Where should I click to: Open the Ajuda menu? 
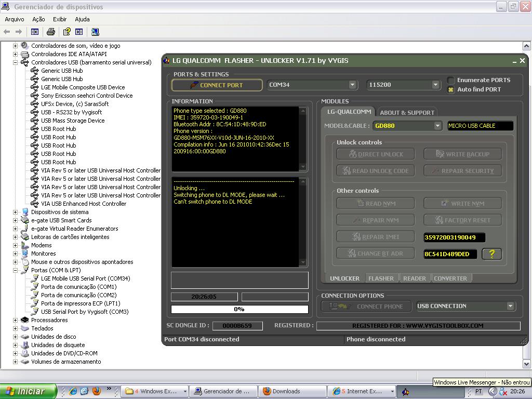coord(83,19)
